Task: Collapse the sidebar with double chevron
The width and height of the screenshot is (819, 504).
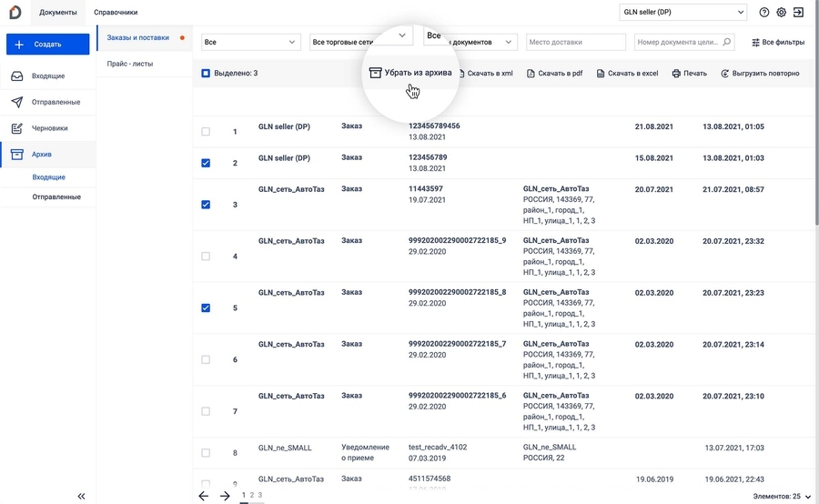Action: pyautogui.click(x=81, y=496)
